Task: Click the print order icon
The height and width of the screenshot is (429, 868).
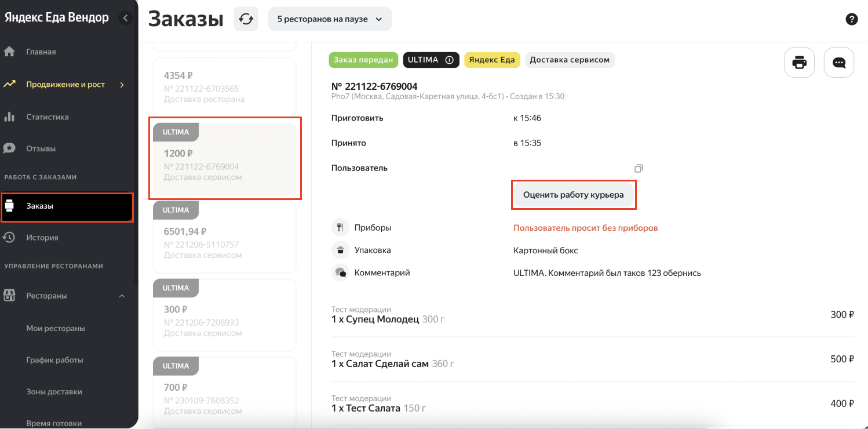Action: point(799,63)
